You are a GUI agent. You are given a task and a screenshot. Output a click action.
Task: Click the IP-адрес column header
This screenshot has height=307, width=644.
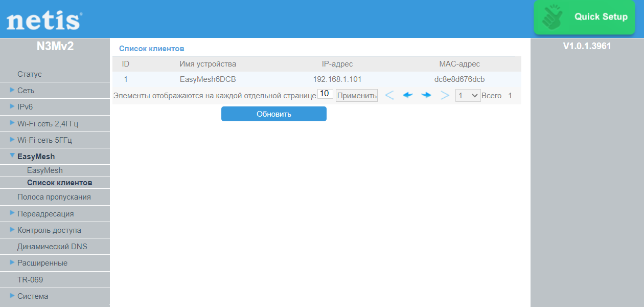click(337, 64)
